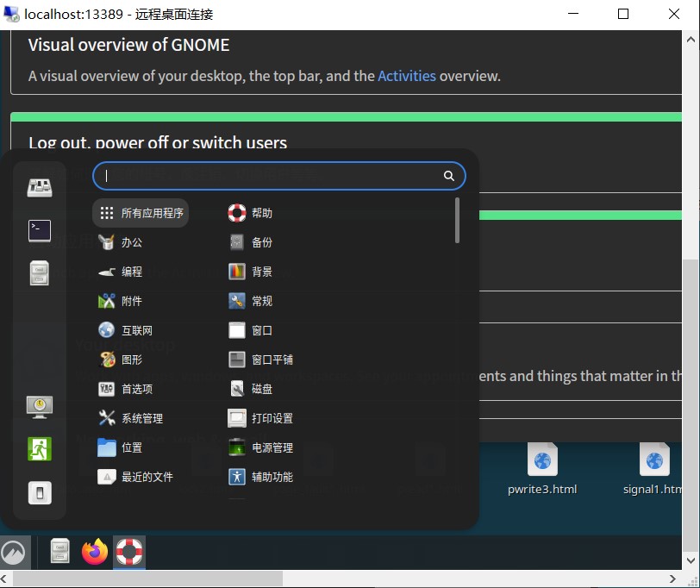700x588 pixels.
Task: Switch to the Help window in the taskbar
Action: pos(129,553)
